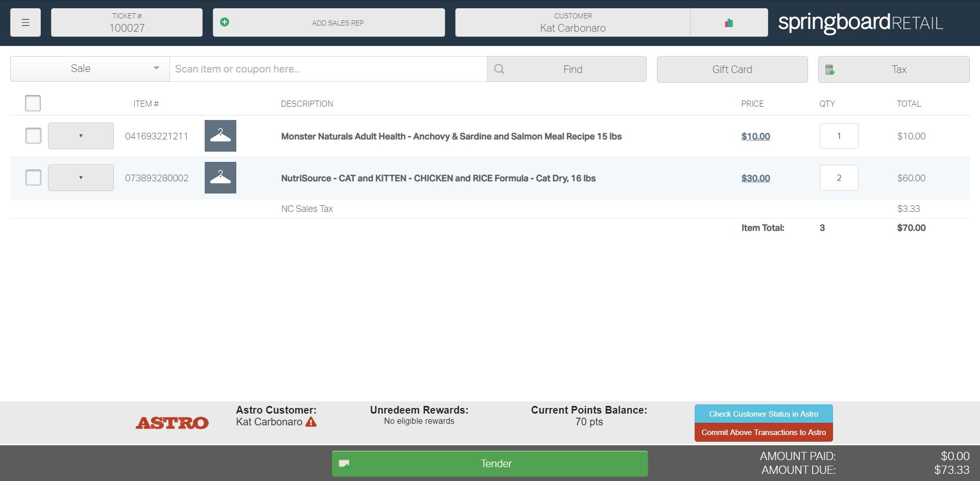Click the $3.33 tax amount
Screen dimensions: 980x481
(909, 209)
